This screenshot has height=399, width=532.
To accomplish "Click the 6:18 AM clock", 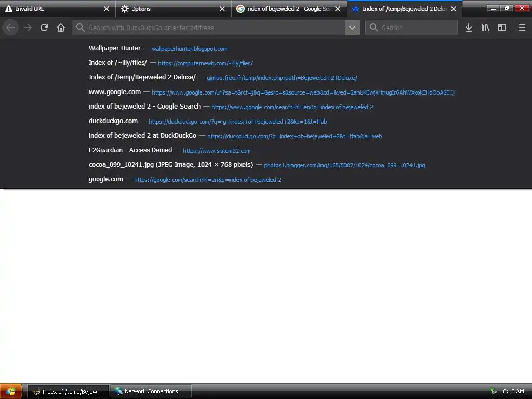I will pos(513,391).
